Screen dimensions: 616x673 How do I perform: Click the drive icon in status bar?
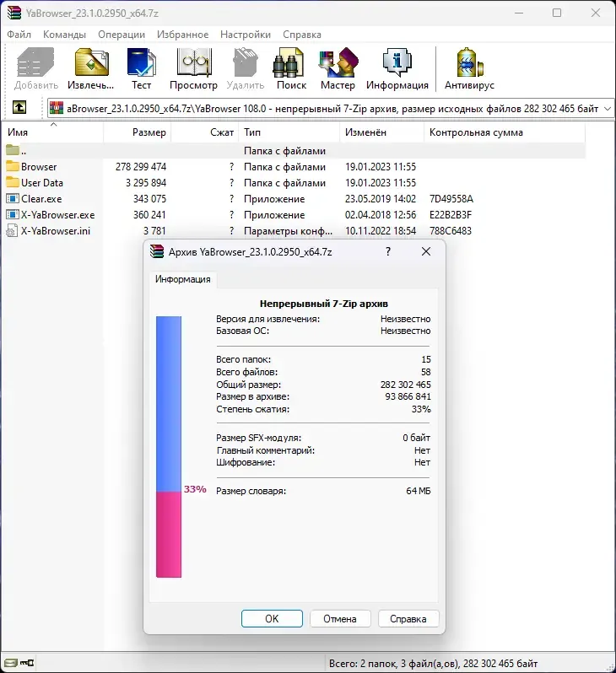(x=11, y=663)
